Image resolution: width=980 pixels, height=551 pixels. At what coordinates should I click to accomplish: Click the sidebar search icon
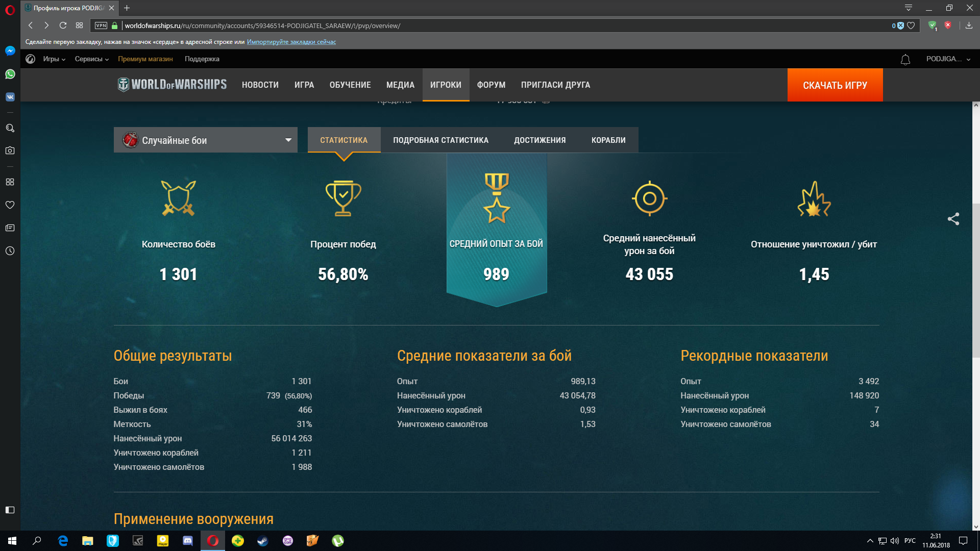[x=10, y=128]
